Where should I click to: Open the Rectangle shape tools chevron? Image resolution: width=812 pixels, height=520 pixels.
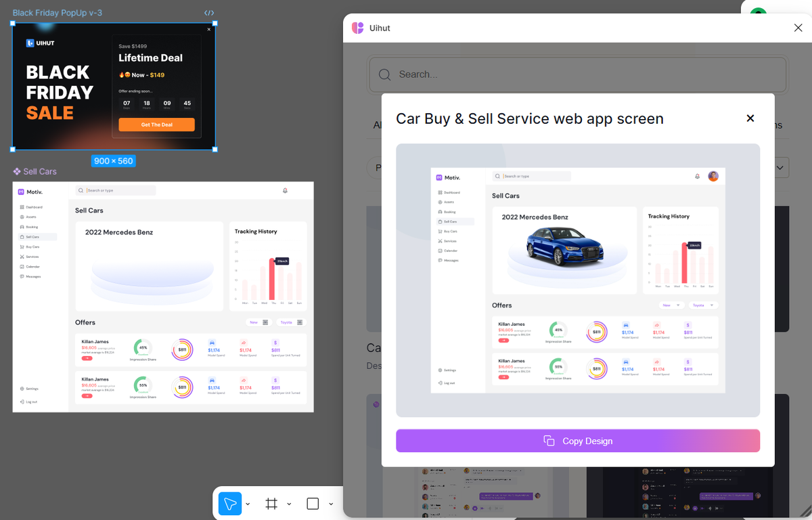[x=331, y=504]
